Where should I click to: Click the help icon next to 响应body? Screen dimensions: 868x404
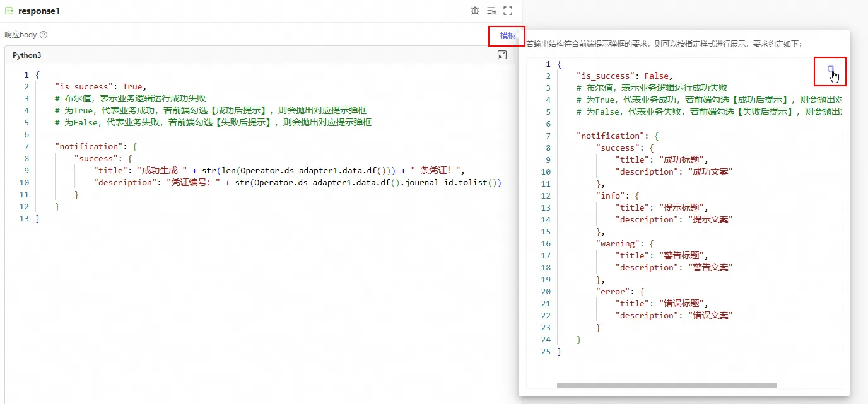point(44,35)
